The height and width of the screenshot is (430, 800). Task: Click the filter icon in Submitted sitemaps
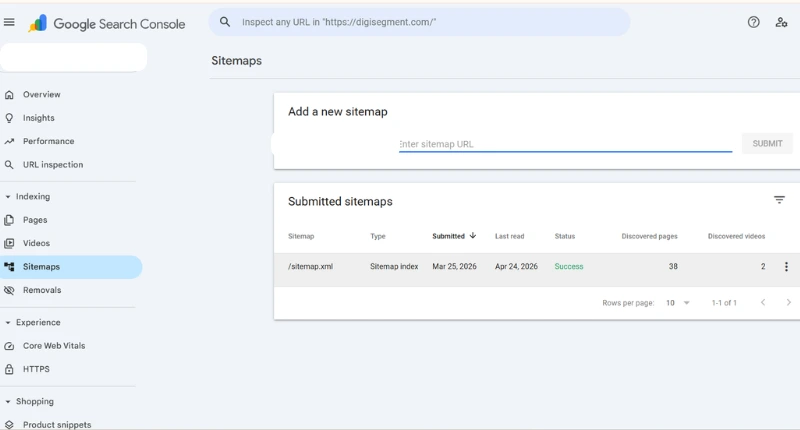(x=779, y=200)
